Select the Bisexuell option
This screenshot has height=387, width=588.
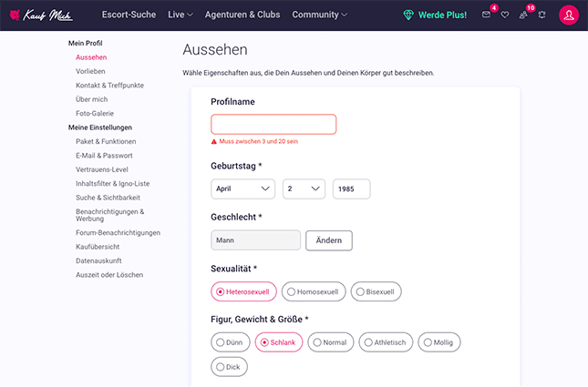point(376,292)
